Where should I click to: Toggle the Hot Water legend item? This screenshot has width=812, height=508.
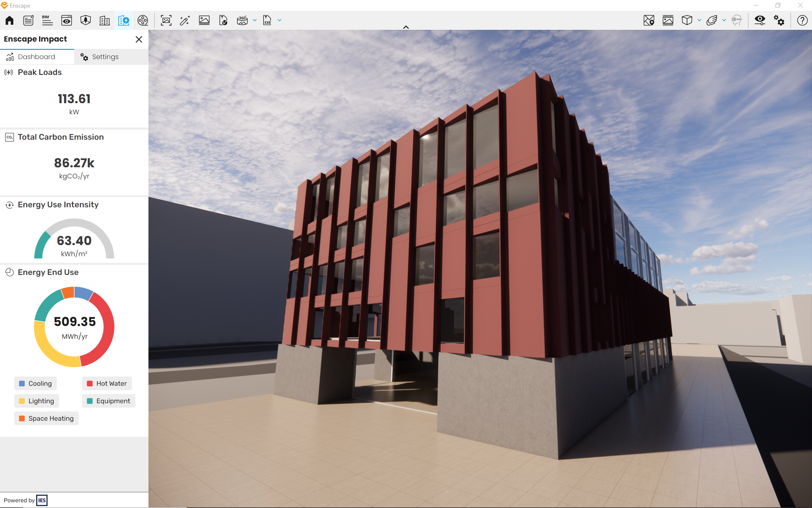107,383
